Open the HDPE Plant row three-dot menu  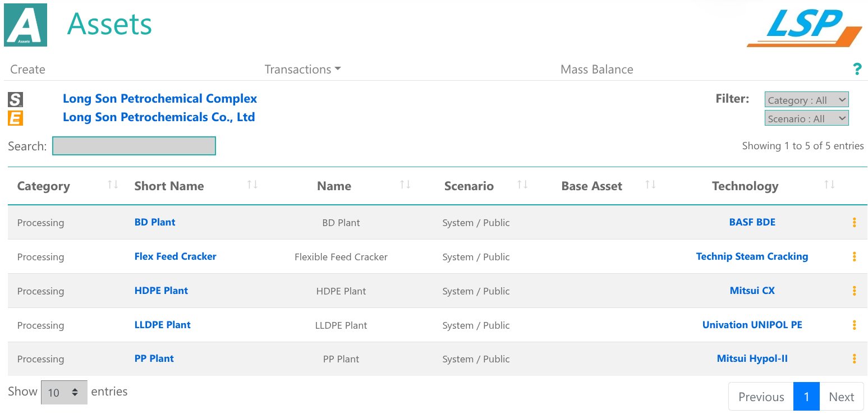tap(854, 291)
